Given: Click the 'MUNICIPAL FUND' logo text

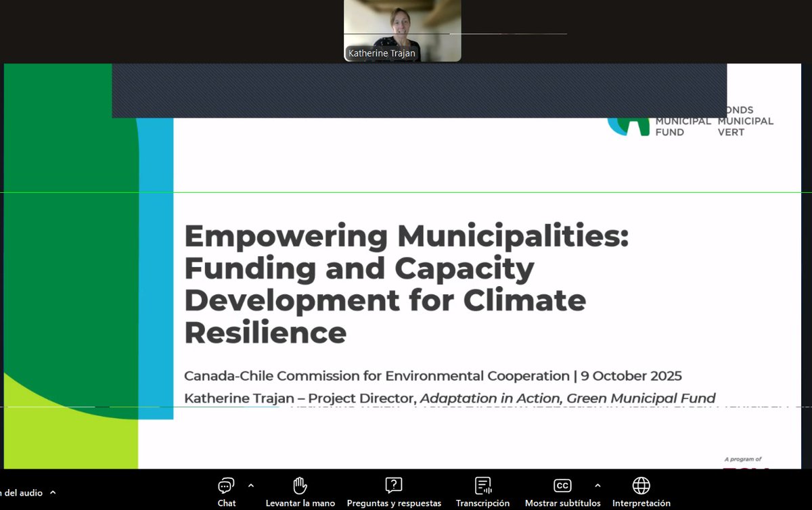Looking at the screenshot, I should click(x=683, y=126).
